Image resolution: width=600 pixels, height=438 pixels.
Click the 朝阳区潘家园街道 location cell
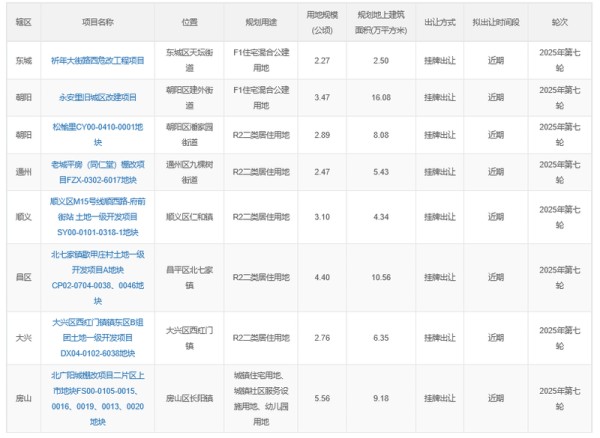tap(189, 135)
